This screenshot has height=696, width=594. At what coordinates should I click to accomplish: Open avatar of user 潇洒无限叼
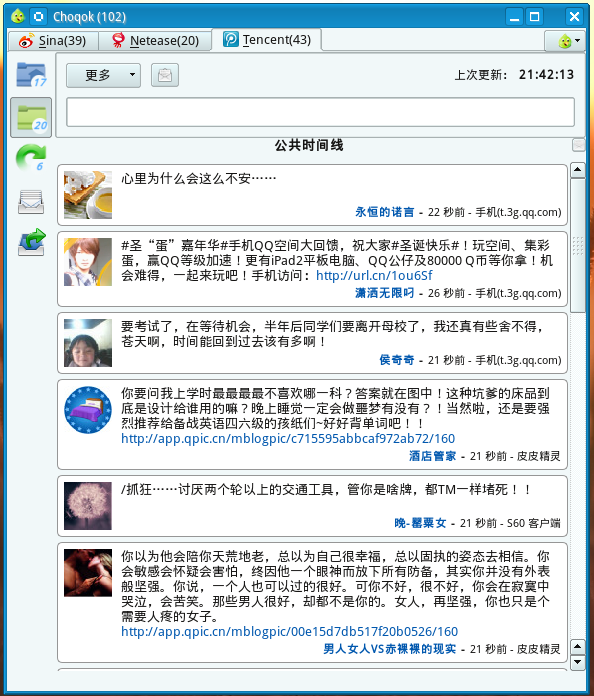88,262
